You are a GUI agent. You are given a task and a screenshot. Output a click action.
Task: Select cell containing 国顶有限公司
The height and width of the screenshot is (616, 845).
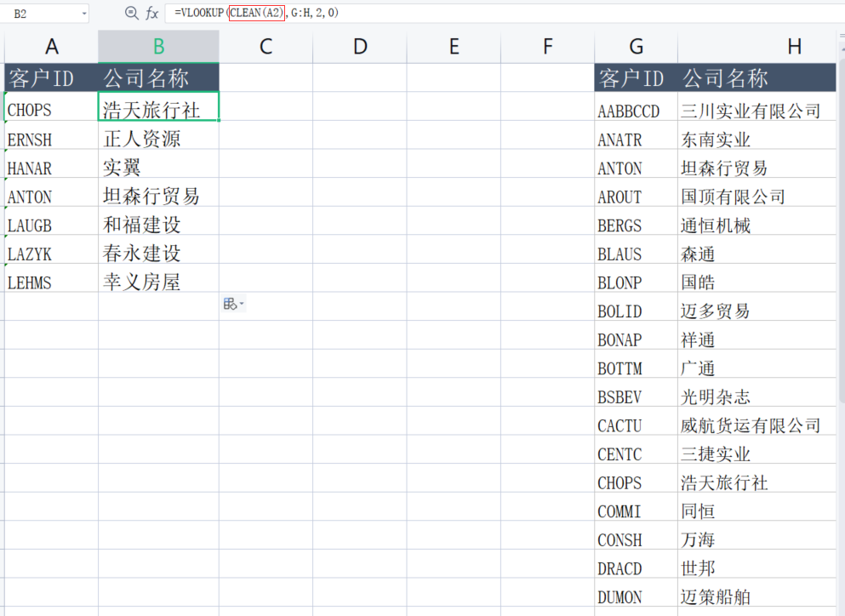757,191
